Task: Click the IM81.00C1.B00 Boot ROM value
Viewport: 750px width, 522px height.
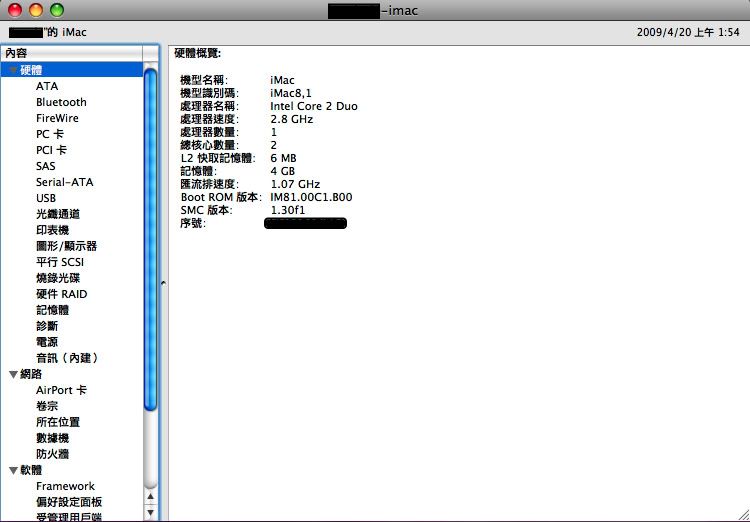Action: point(311,197)
